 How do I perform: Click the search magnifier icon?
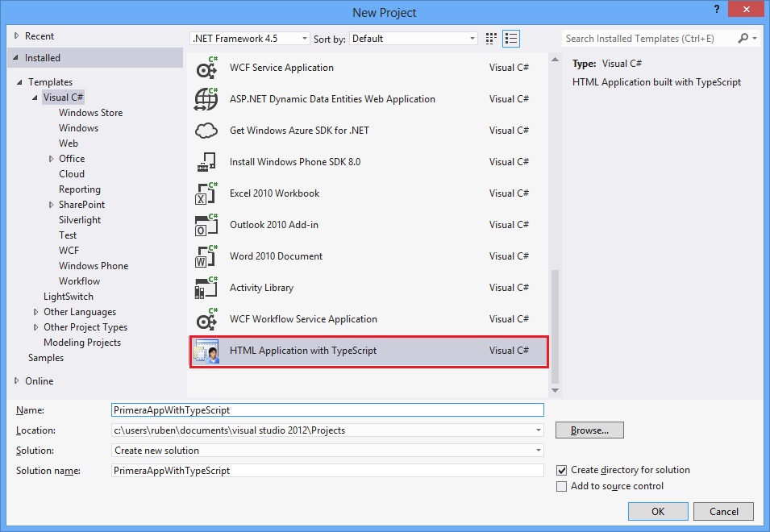[743, 38]
